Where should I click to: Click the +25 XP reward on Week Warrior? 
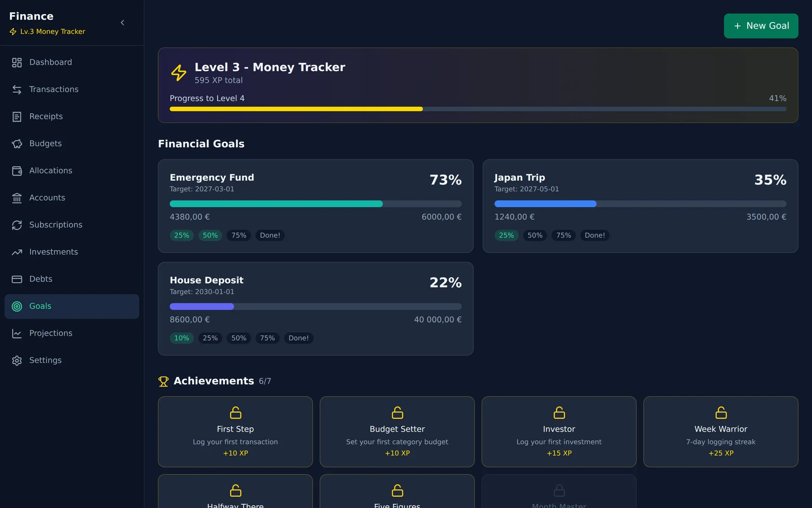tap(721, 453)
